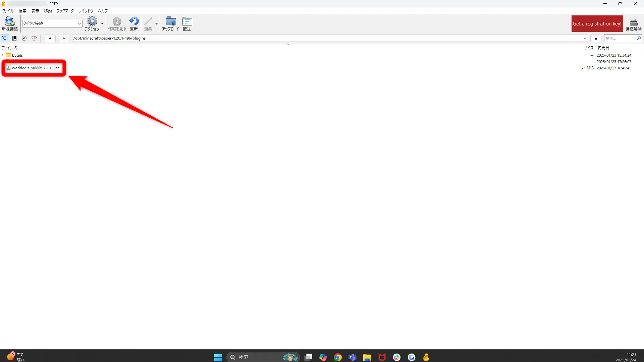Screen dimensions: 644x362
Task: Open the クイック接続 dropdown
Action: (79, 23)
